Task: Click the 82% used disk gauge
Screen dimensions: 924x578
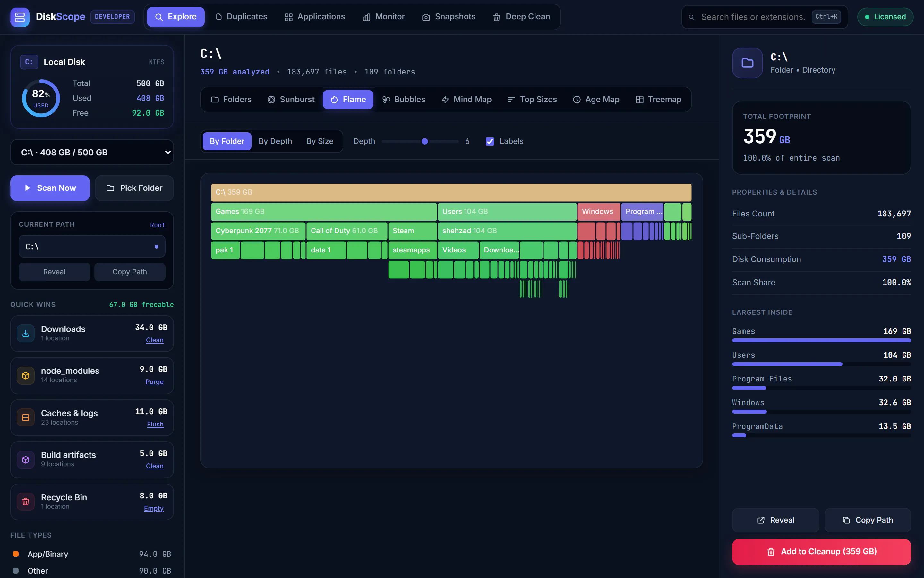Action: click(41, 98)
